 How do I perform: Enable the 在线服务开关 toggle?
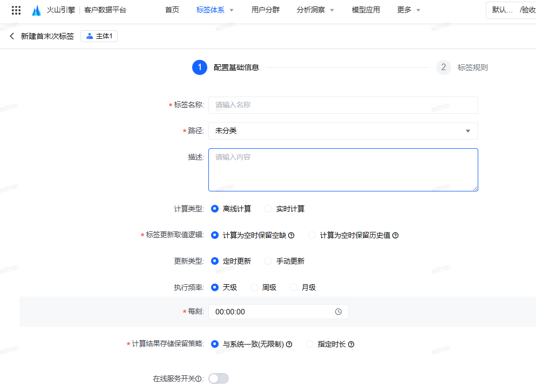pos(219,379)
